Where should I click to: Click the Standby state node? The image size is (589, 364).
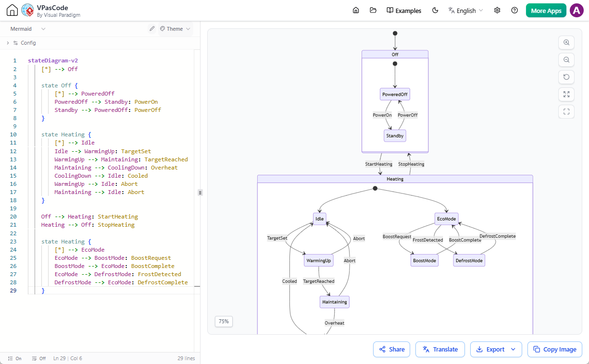pyautogui.click(x=395, y=136)
